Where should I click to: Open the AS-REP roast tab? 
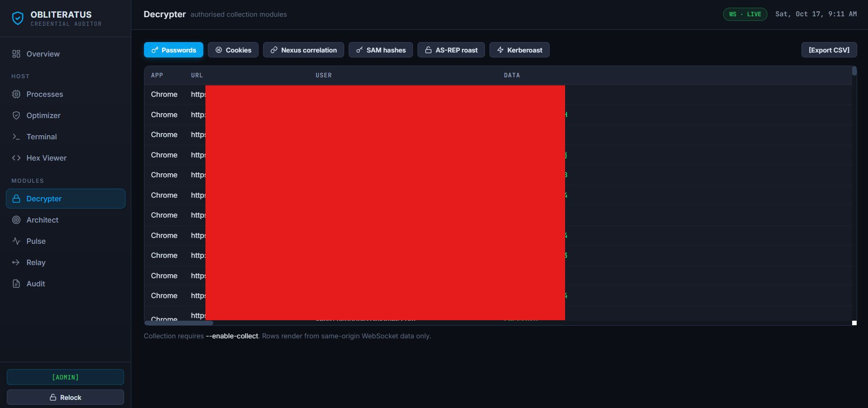click(x=451, y=50)
